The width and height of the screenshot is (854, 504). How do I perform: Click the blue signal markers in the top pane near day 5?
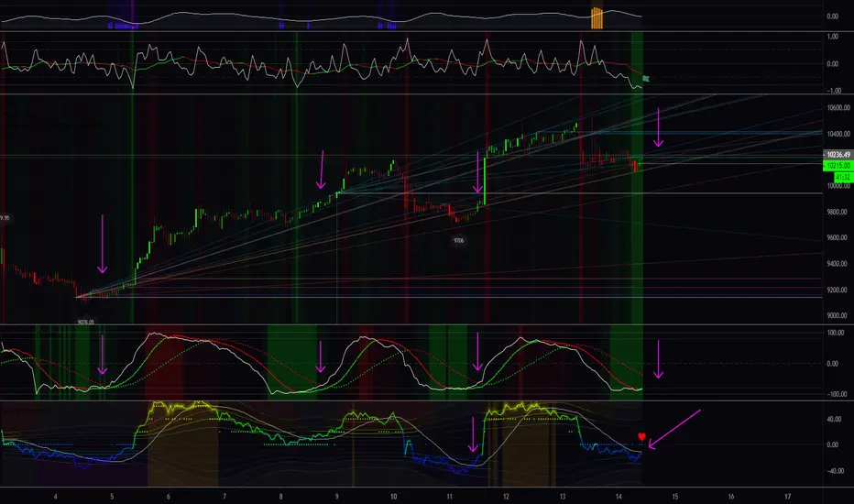[123, 26]
